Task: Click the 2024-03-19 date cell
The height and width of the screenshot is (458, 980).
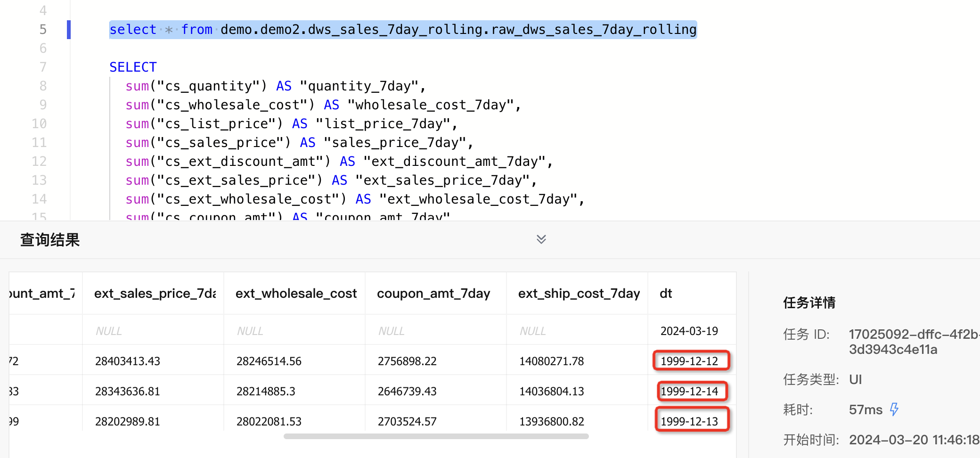Action: click(x=689, y=331)
